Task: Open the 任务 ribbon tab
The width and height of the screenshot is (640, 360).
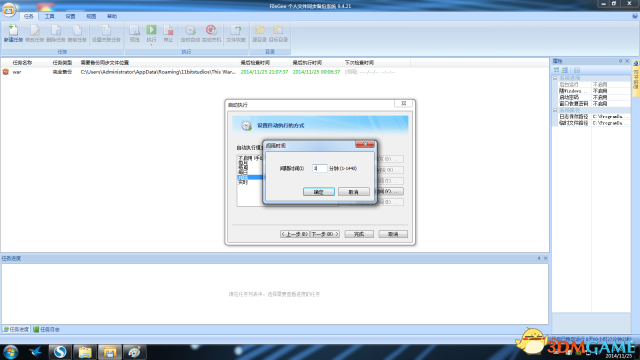Action: (x=29, y=16)
